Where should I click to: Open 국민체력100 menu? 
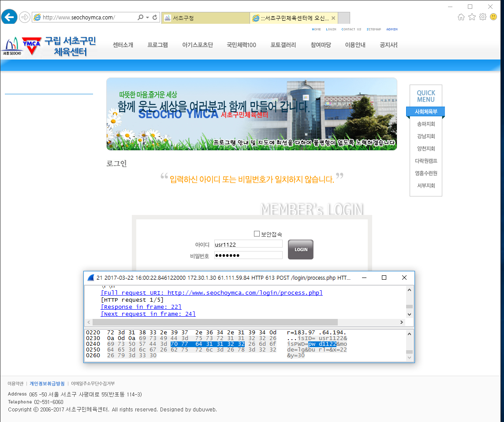pyautogui.click(x=241, y=45)
